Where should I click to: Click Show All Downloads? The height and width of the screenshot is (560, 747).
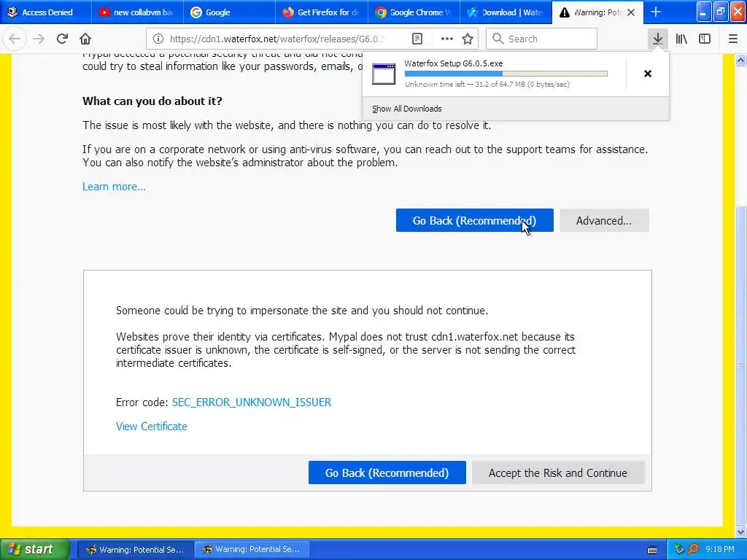click(x=407, y=109)
